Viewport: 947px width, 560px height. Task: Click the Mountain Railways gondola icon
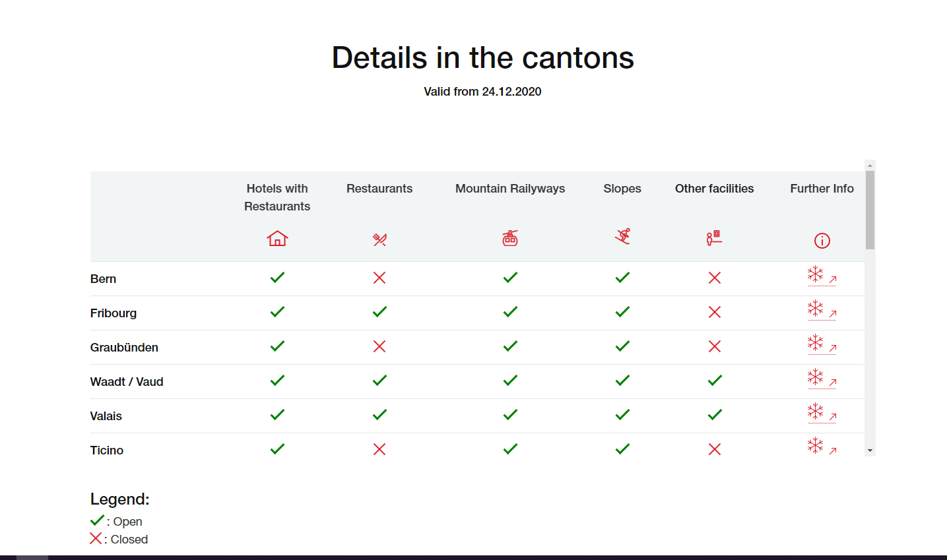pos(510,238)
